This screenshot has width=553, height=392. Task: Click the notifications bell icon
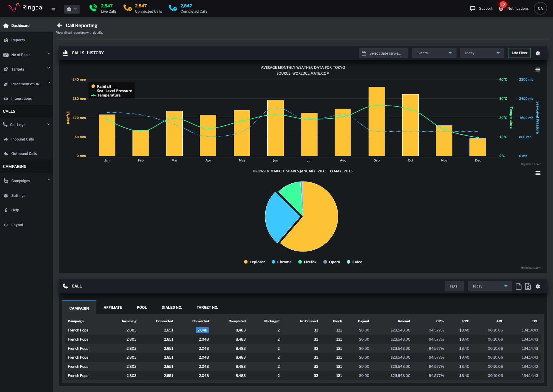(501, 9)
